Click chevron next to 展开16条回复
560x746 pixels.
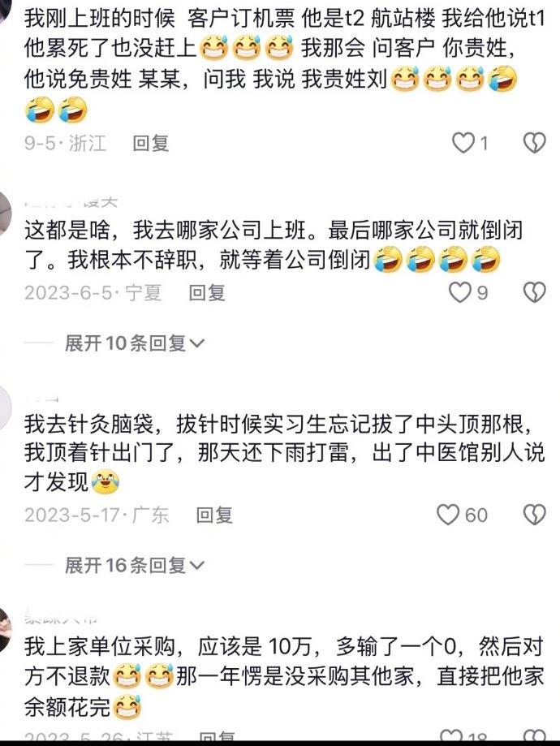(x=197, y=566)
